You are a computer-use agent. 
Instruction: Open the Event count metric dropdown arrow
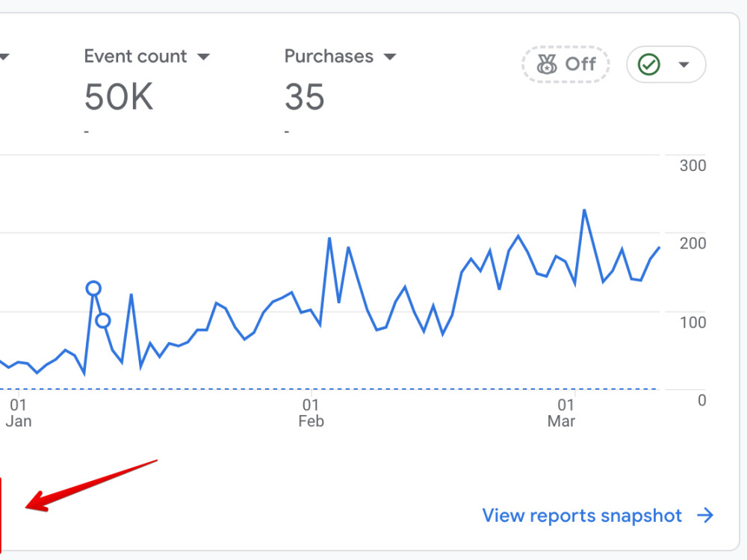coord(203,57)
